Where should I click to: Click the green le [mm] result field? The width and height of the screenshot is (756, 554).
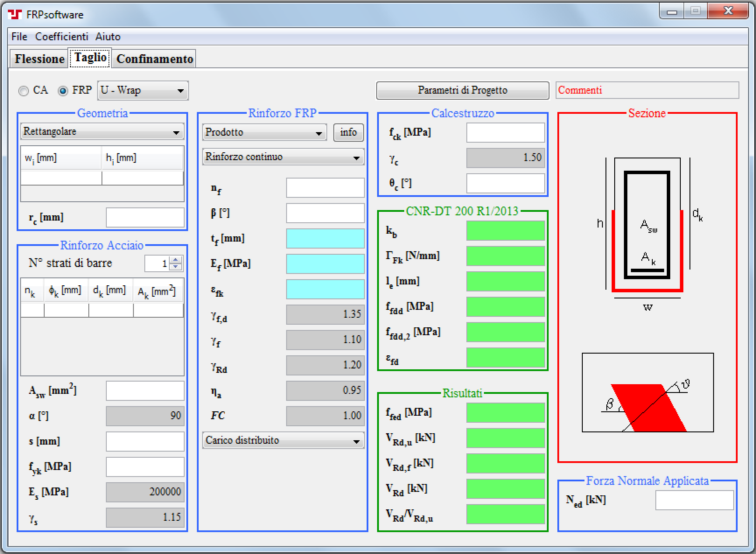point(506,281)
